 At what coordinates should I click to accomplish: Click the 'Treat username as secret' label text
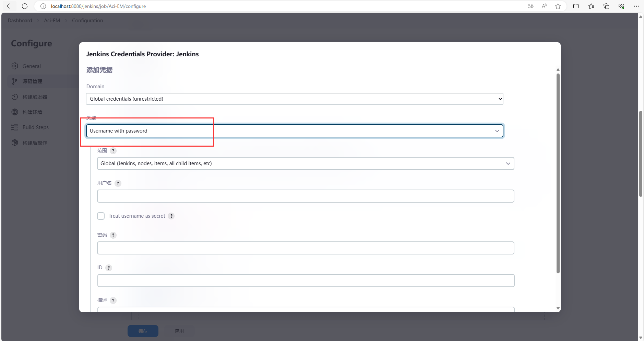point(137,216)
